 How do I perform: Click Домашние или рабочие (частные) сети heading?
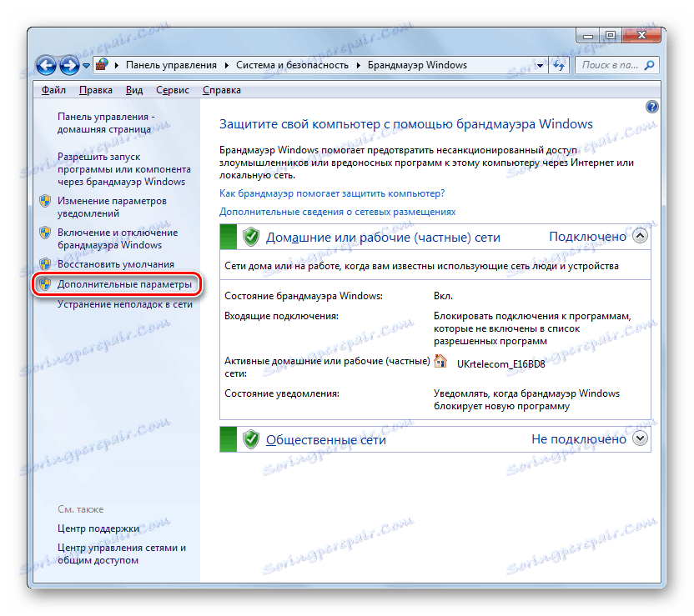coord(383,238)
